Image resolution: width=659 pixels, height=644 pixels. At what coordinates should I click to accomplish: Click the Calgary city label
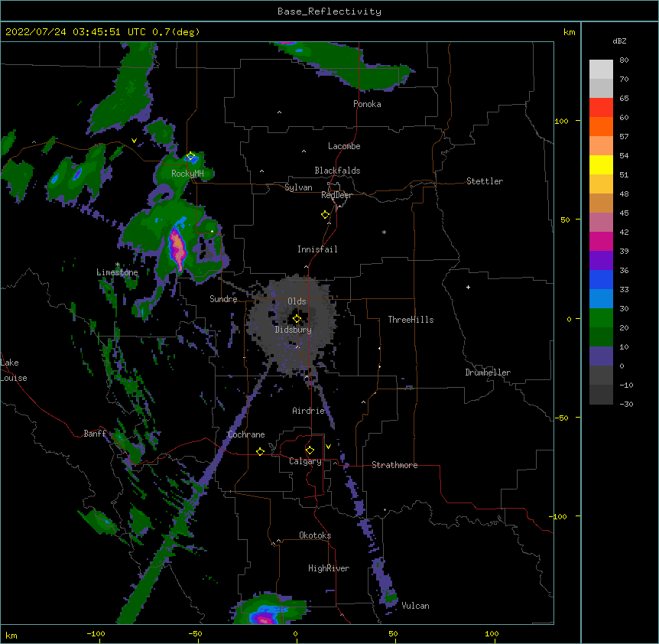(305, 461)
